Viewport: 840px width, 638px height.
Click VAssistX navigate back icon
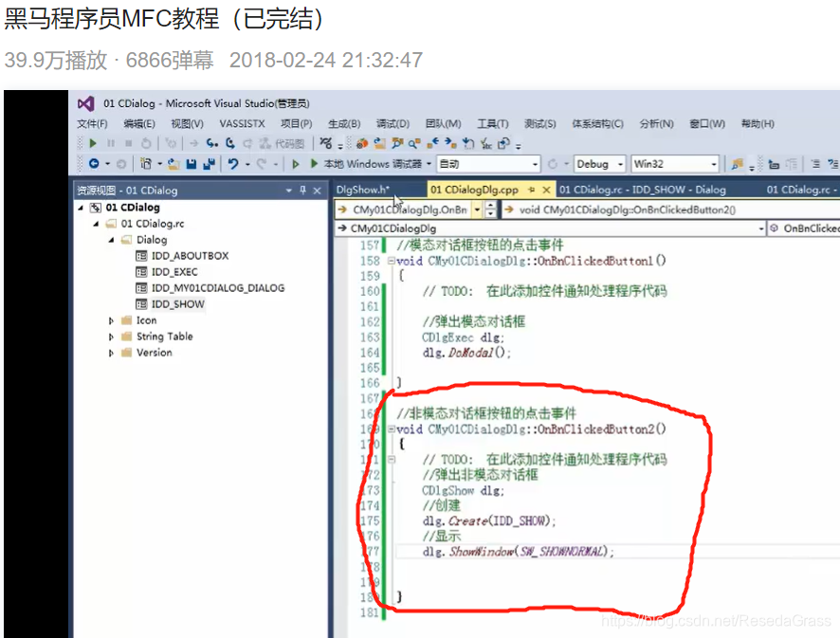click(433, 143)
